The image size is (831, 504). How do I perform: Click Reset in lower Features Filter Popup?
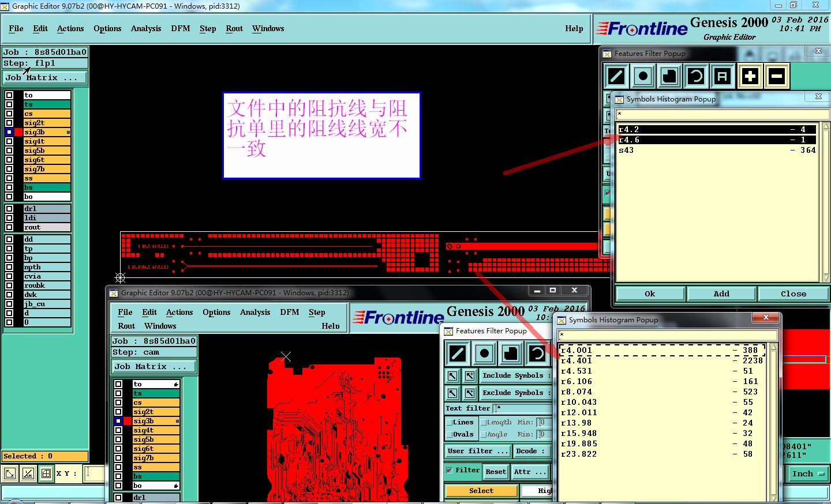coord(496,472)
